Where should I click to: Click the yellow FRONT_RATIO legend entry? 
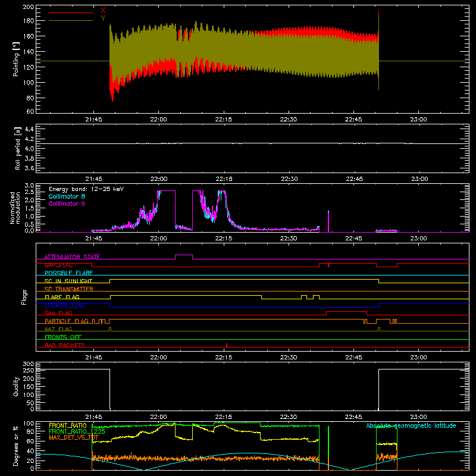click(x=68, y=425)
